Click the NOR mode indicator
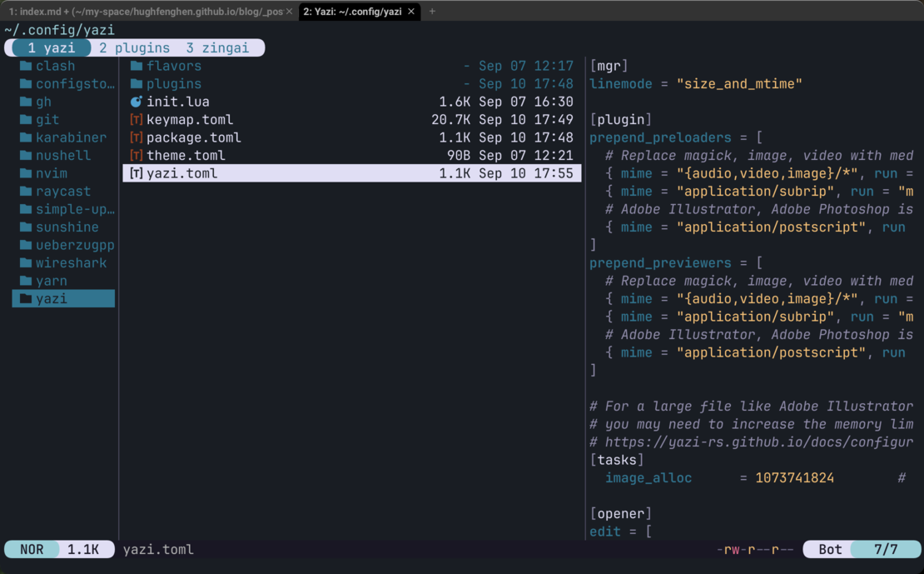The image size is (924, 574). (32, 549)
